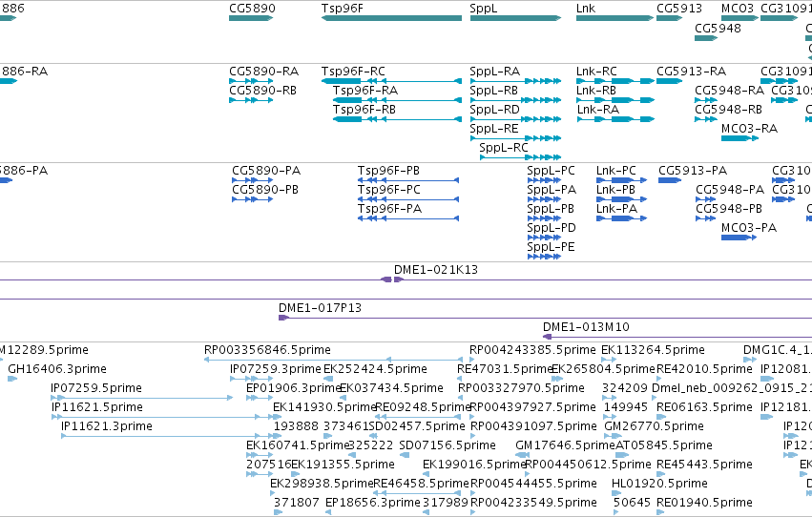Select protein Lnk-PA
This screenshot has width=812, height=517.
pyautogui.click(x=621, y=218)
